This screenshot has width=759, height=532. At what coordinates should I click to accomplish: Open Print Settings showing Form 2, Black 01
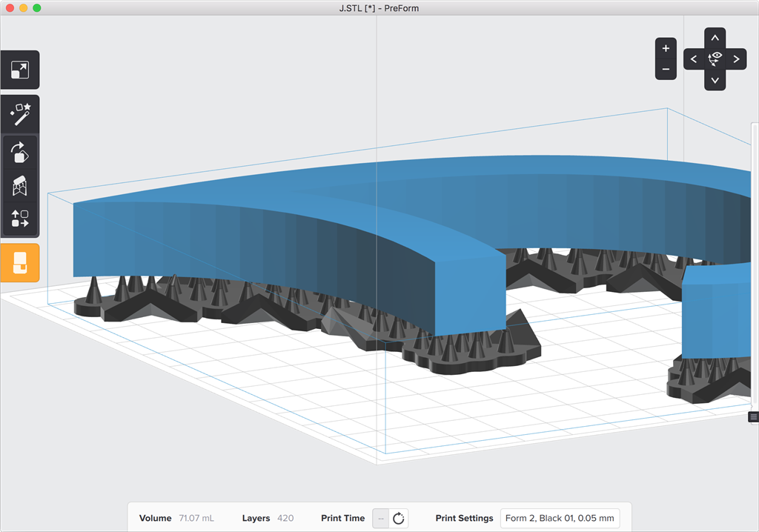pyautogui.click(x=560, y=518)
